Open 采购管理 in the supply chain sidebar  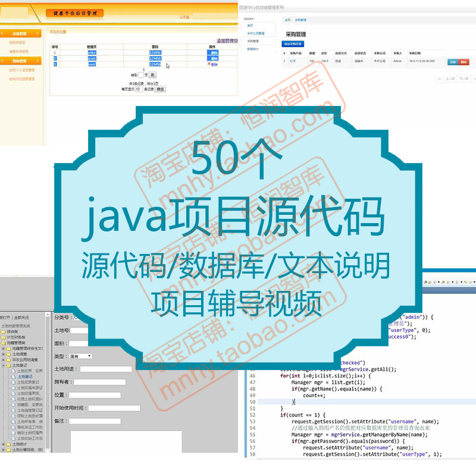click(253, 41)
